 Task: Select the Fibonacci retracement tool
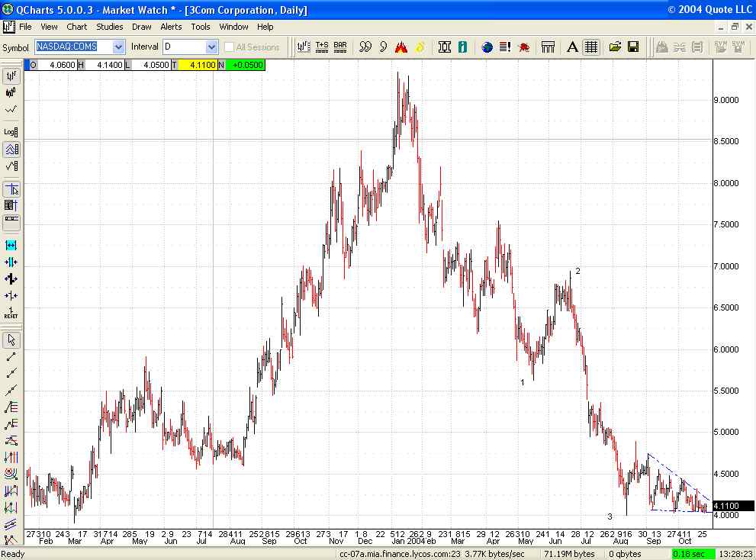pyautogui.click(x=11, y=407)
